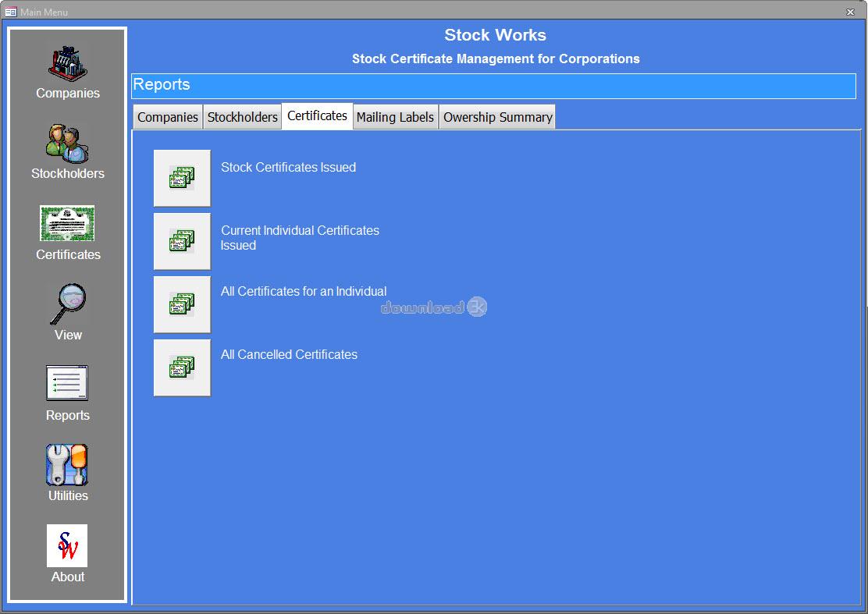Click the Stockholders label in sidebar

(68, 173)
